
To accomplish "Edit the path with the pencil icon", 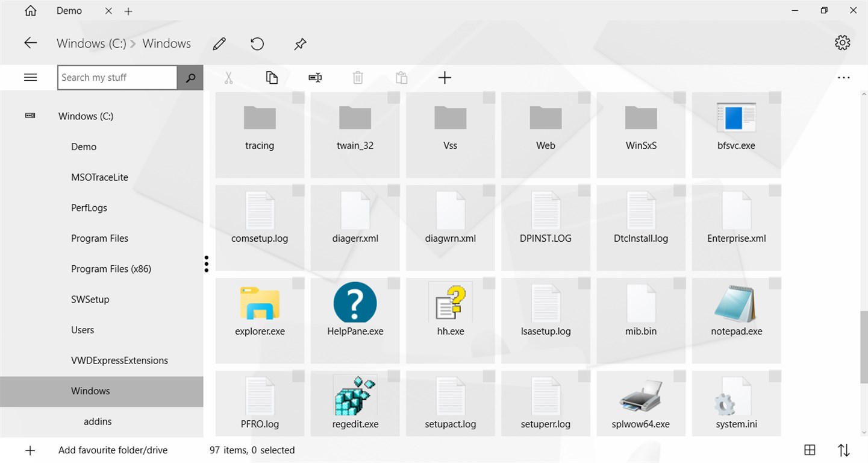I will pos(219,43).
